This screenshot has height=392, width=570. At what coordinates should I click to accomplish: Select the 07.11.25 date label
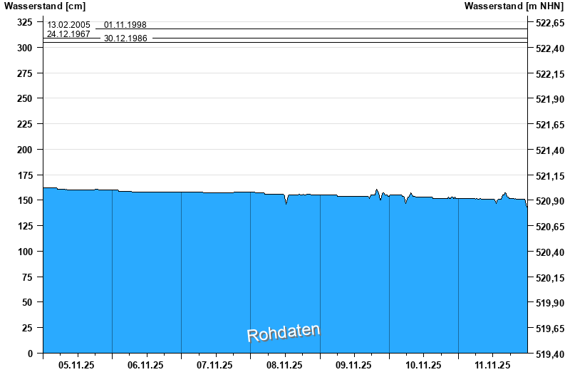point(215,365)
